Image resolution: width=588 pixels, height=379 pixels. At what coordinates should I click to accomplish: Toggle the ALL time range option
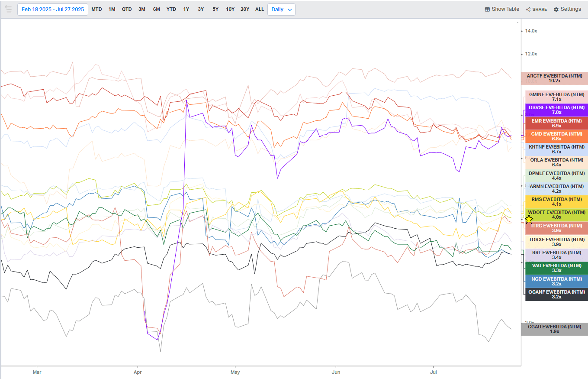(259, 9)
